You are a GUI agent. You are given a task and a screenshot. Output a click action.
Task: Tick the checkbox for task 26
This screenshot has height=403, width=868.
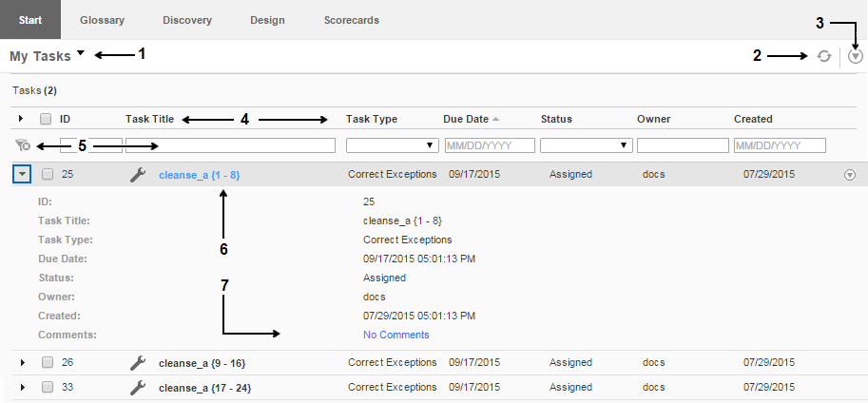point(48,362)
